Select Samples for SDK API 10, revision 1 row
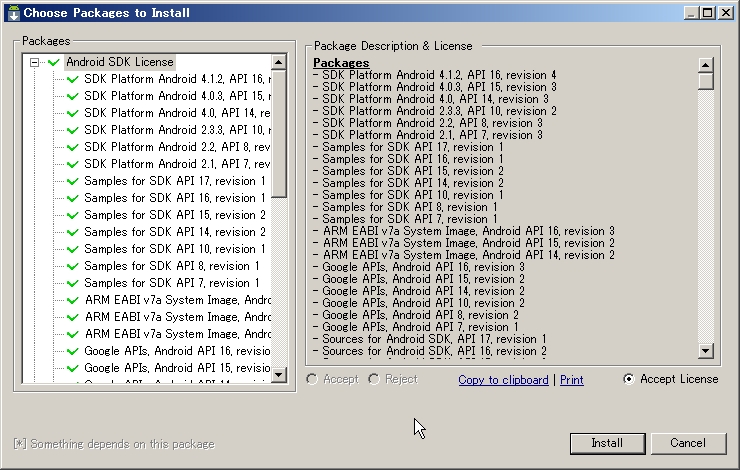Image resolution: width=740 pixels, height=470 pixels. (175, 249)
